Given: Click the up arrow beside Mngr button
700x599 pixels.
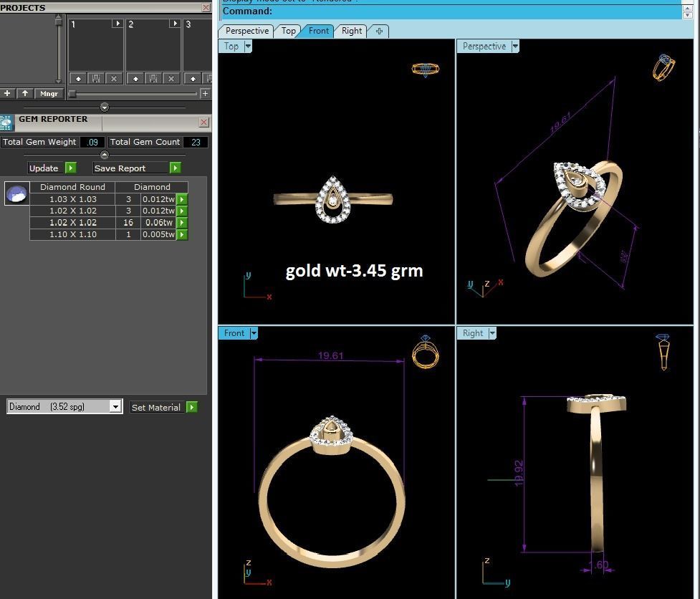Looking at the screenshot, I should point(25,93).
